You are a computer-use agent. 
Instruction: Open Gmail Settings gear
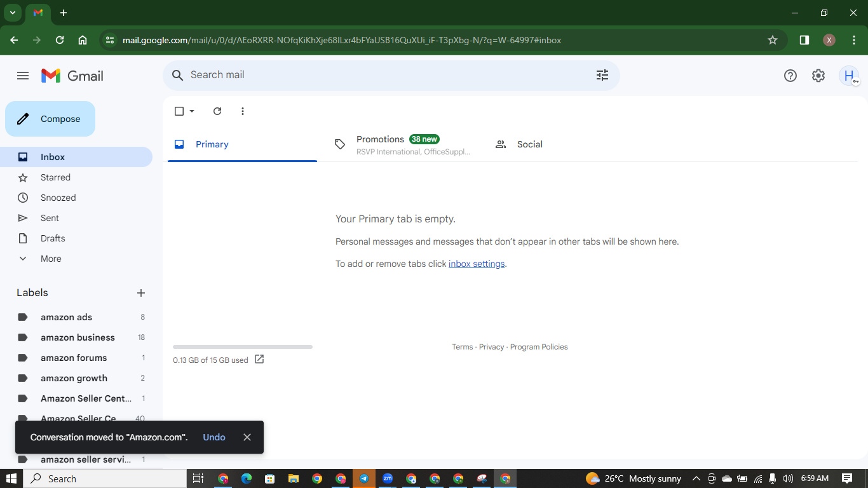818,76
